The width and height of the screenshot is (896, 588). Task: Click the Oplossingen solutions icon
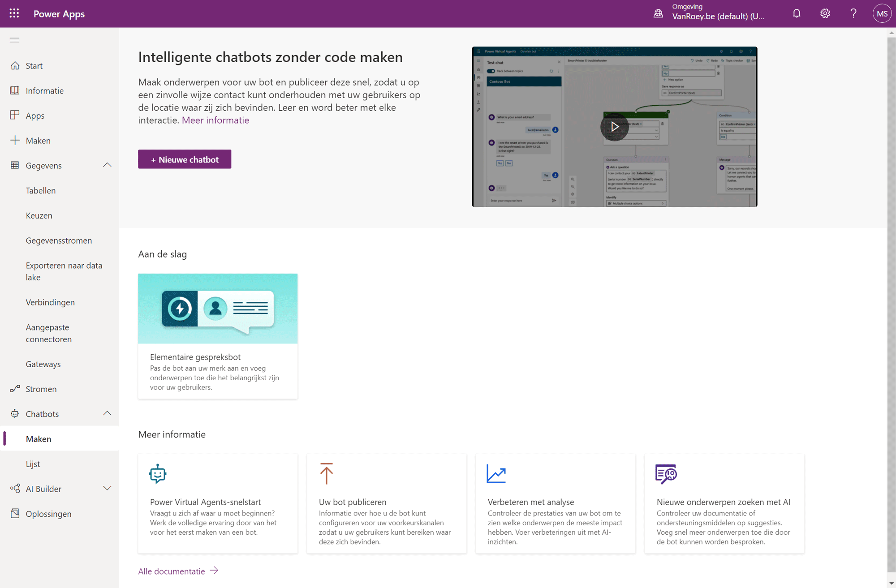(x=15, y=513)
